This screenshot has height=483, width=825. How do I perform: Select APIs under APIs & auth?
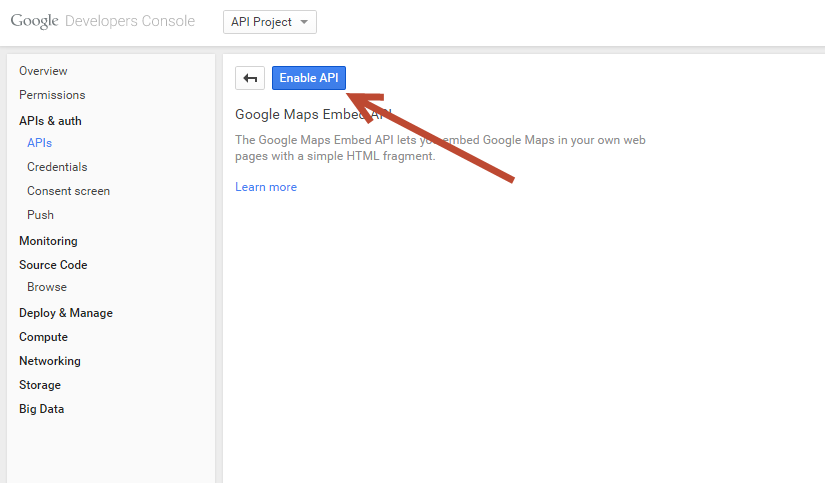(39, 143)
